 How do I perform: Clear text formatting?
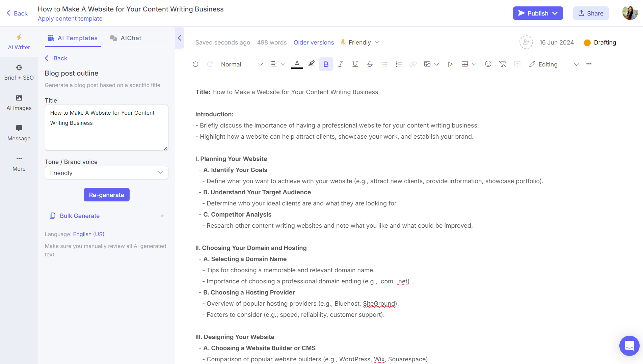point(503,64)
